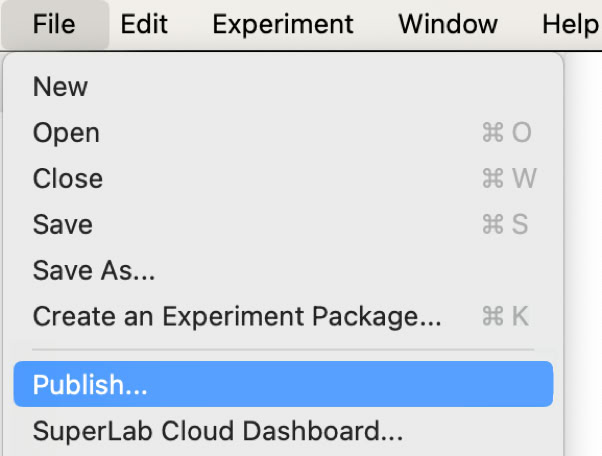602x456 pixels.
Task: Choose Close from the File menu
Action: coord(68,179)
